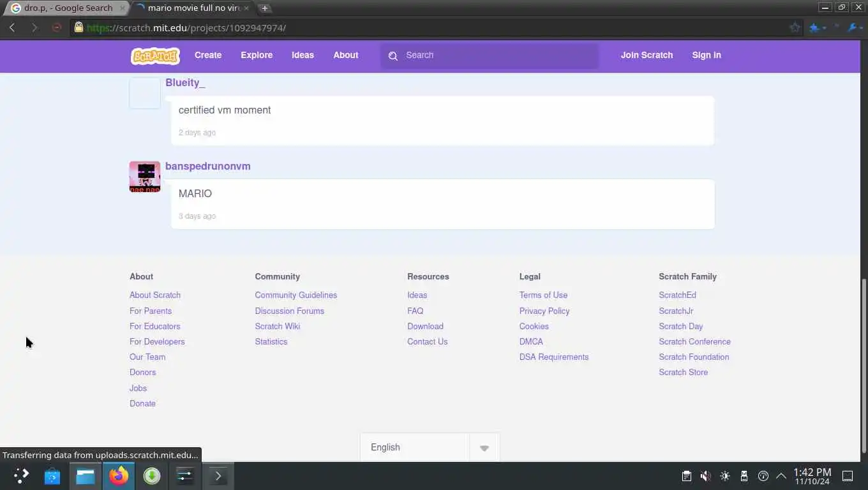Open the For Developers link
Screen dimensions: 868x490
click(157, 341)
